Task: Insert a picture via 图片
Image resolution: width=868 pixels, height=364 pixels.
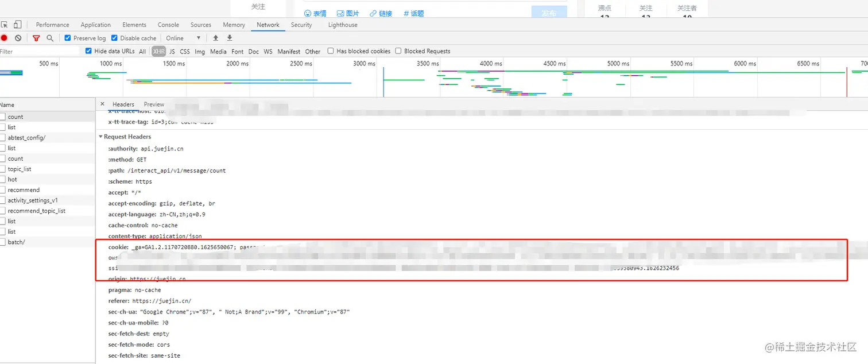Action: pos(348,13)
